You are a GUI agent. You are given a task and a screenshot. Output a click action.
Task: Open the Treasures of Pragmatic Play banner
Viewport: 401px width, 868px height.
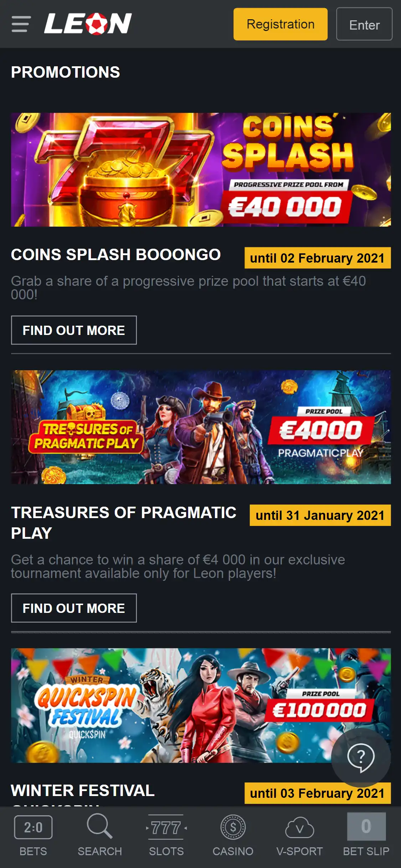tap(201, 427)
